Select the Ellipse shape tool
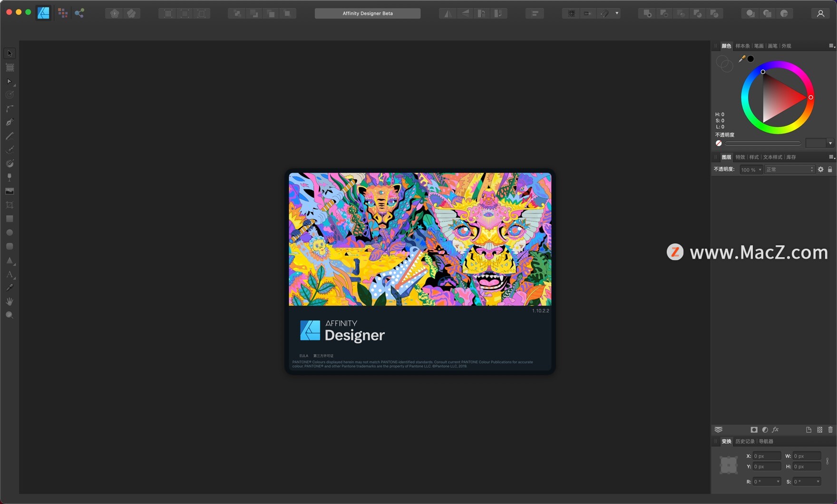The height and width of the screenshot is (504, 837). (x=10, y=233)
